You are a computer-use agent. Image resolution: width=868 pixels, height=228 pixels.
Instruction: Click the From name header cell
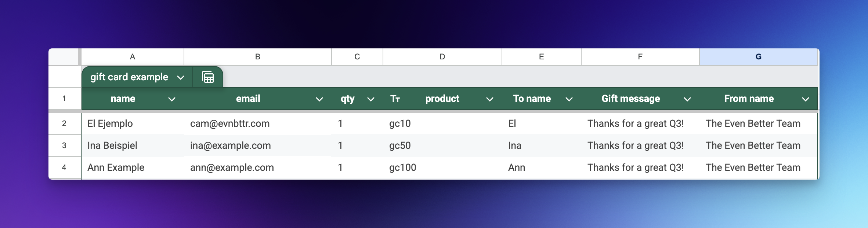click(x=759, y=99)
